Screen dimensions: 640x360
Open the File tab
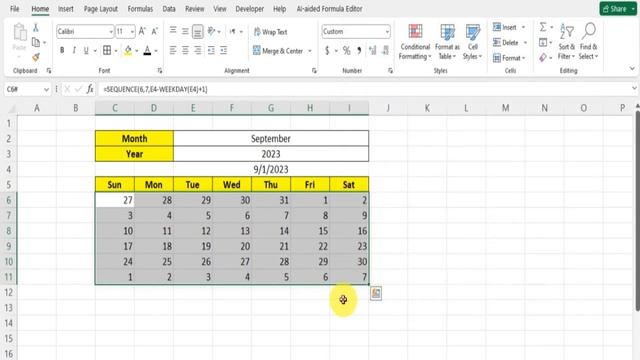pos(15,9)
